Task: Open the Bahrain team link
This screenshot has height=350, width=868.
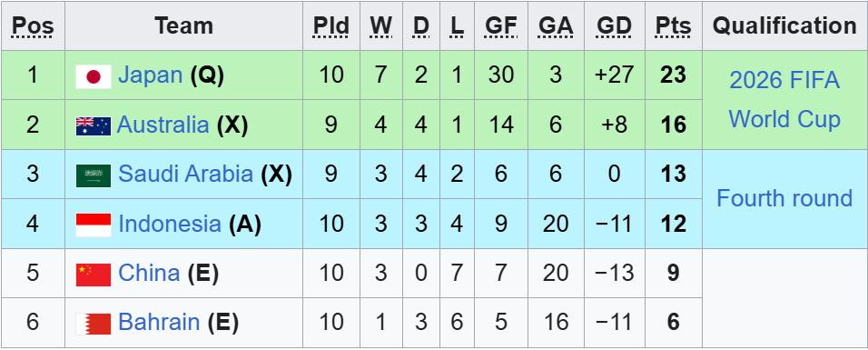Action: point(159,322)
